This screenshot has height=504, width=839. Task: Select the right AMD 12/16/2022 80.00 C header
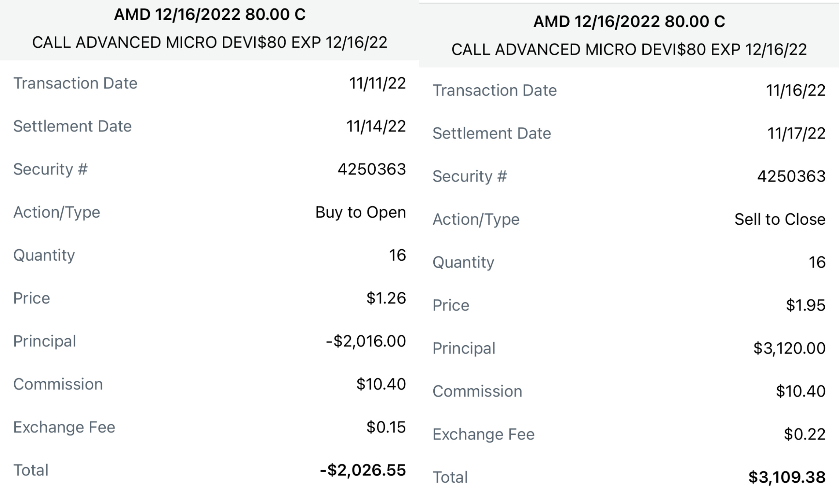629,22
